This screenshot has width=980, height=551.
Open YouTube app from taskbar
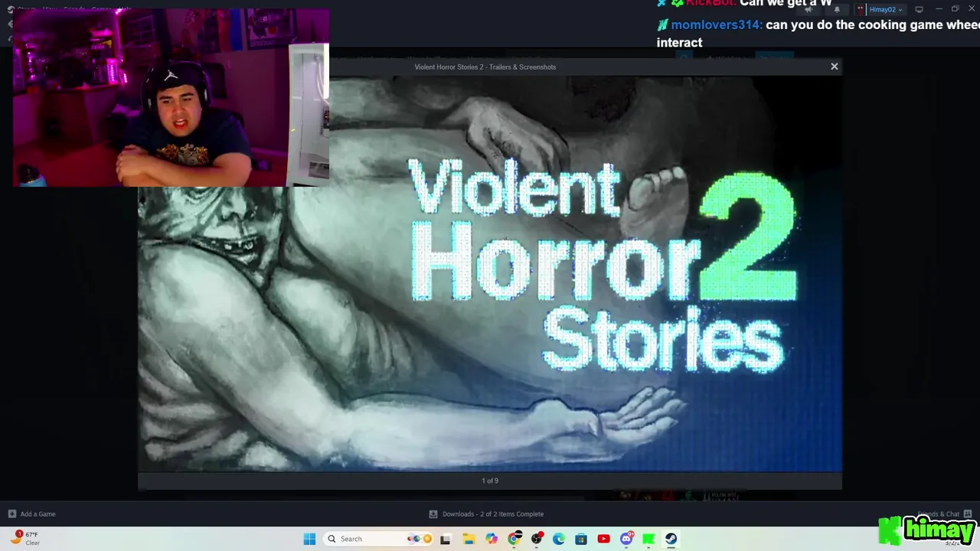coord(603,539)
